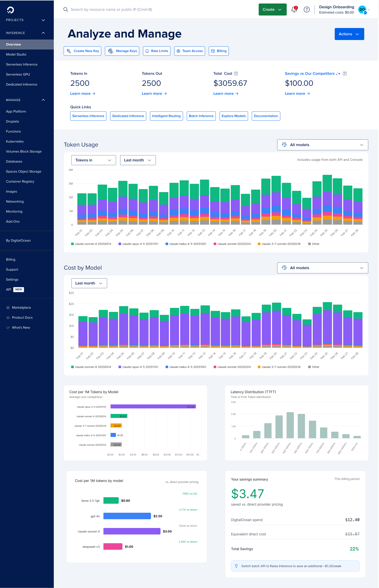This screenshot has width=379, height=588.
Task: Click the 400-500ms latency bar
Action: tap(290, 425)
